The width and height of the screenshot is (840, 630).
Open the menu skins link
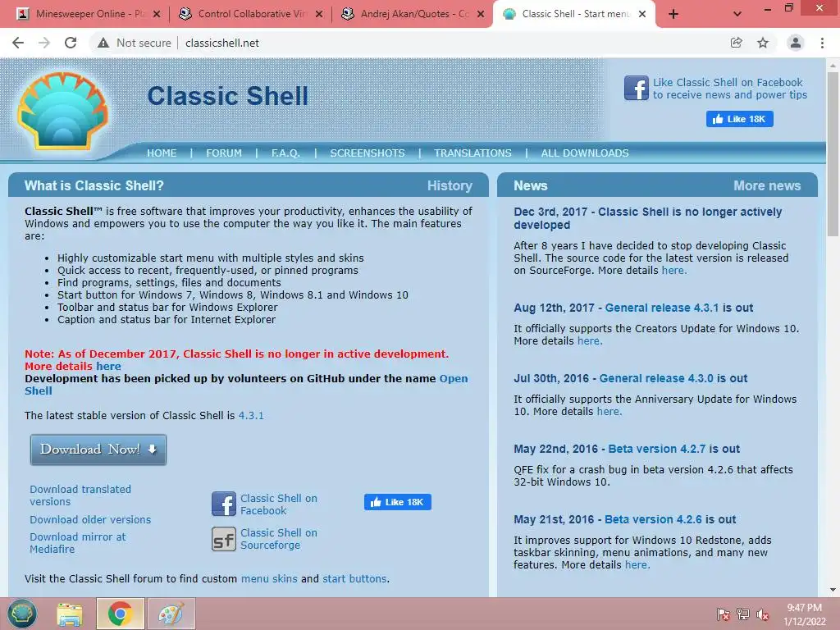coord(269,579)
